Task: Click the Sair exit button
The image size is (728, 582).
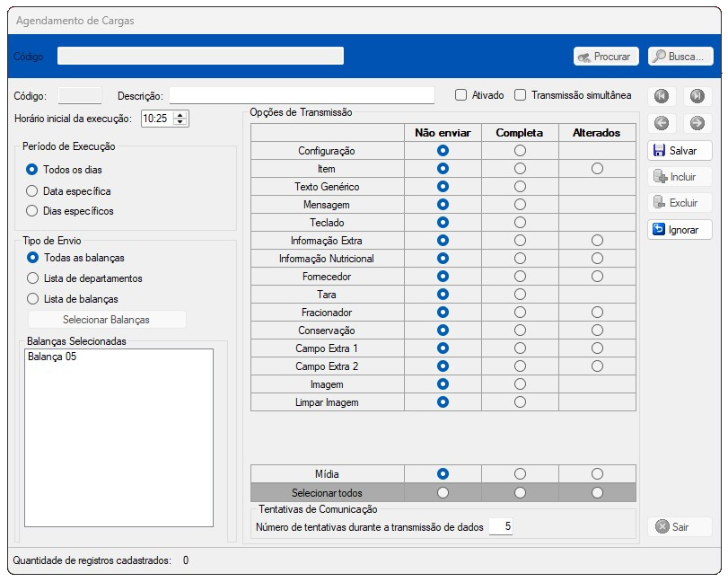Action: click(680, 526)
